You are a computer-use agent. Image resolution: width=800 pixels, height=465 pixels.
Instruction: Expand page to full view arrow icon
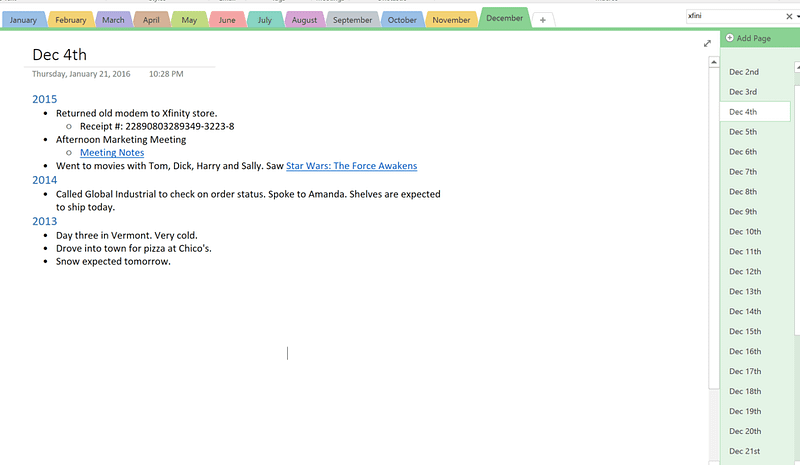coord(707,44)
